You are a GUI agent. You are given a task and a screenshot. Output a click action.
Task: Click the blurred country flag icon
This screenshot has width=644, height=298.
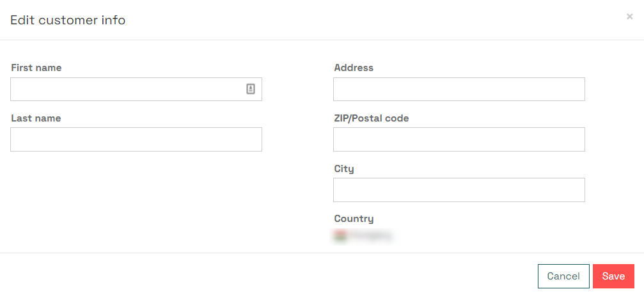[340, 236]
